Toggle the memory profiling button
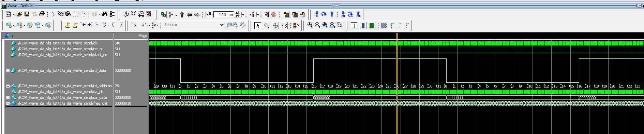Viewport: 644px width, 134px height. 295,15
